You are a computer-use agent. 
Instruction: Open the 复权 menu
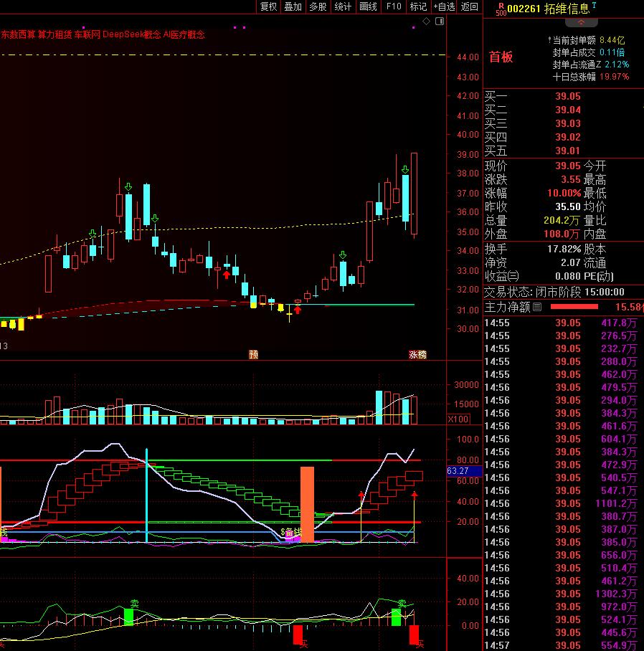pyautogui.click(x=268, y=6)
